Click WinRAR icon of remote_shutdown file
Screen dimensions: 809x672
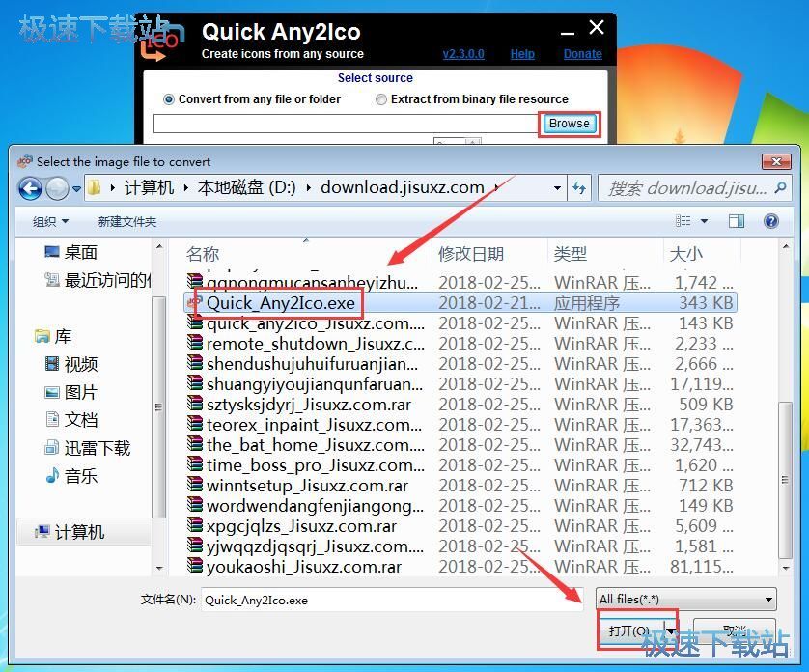pos(194,342)
